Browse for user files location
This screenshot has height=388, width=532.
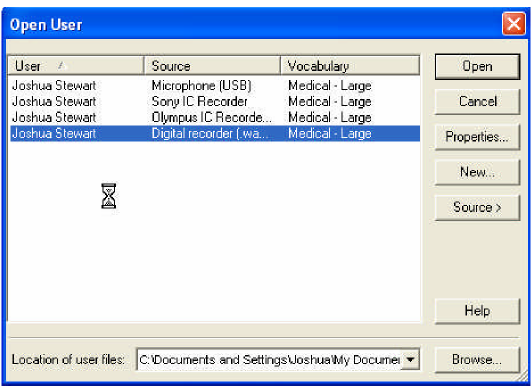point(477,360)
